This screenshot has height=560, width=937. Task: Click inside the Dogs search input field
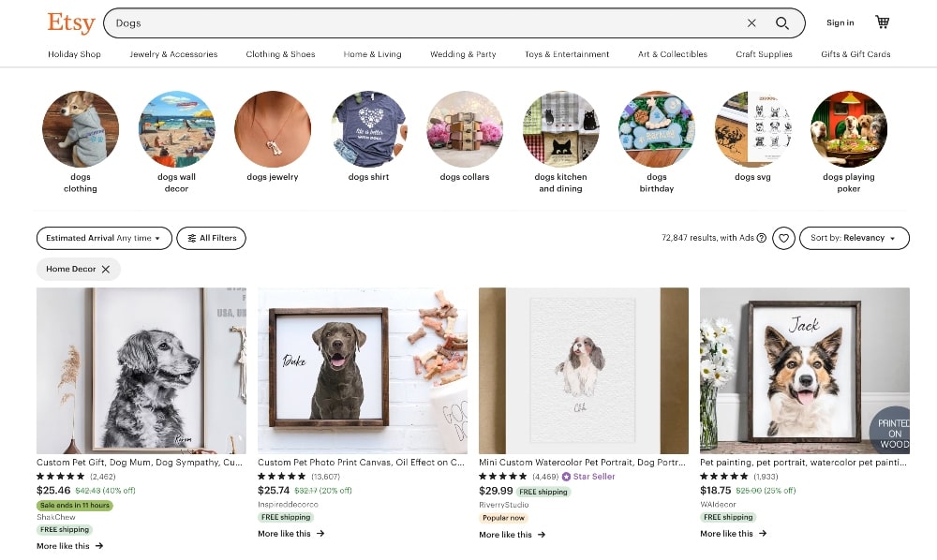(375, 22)
